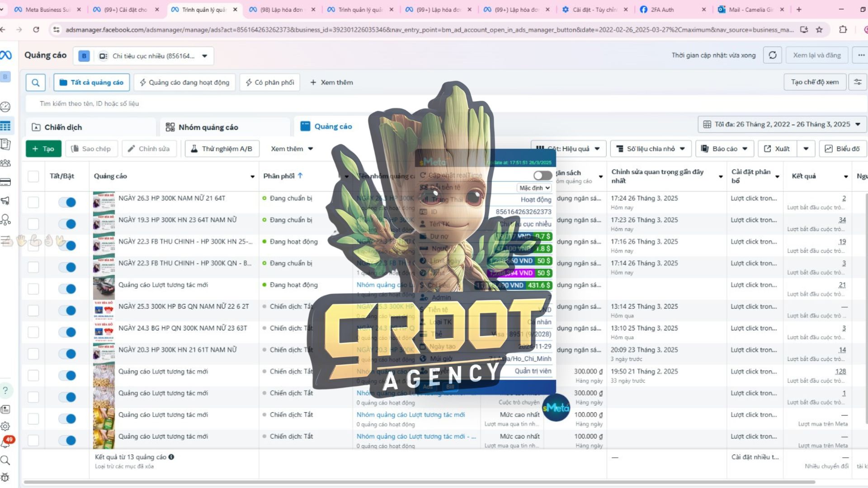Reload the browser page

coord(36,30)
